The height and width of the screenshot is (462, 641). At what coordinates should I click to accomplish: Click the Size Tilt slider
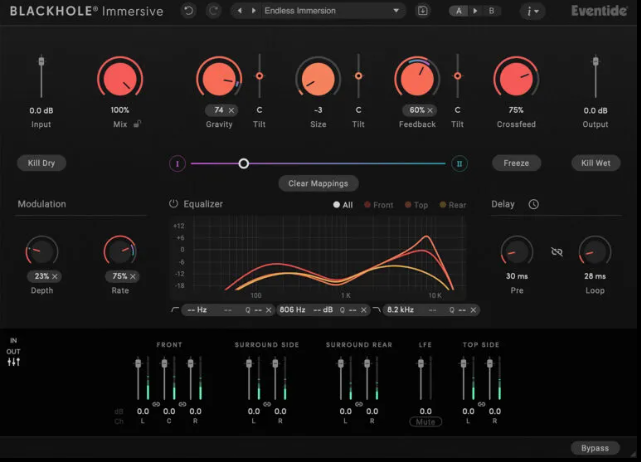[359, 76]
